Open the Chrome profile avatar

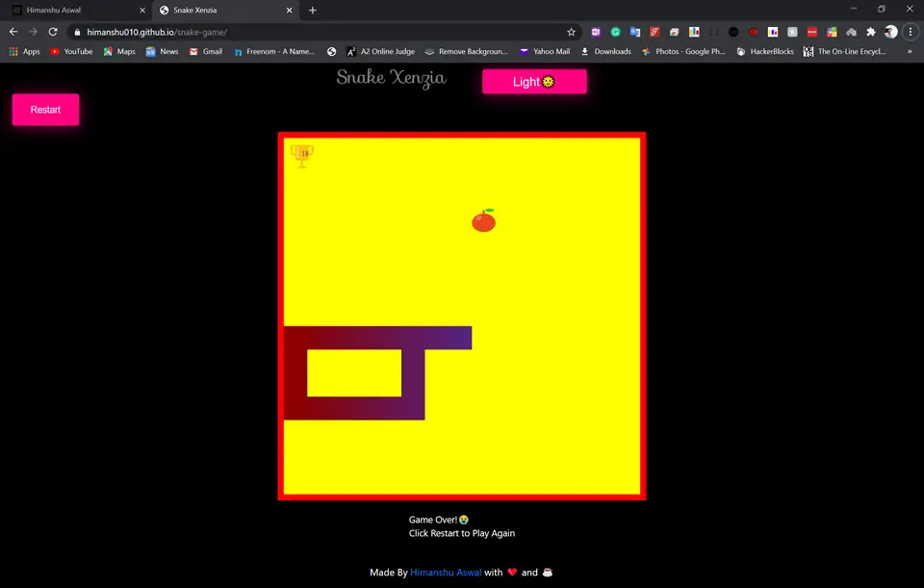[891, 32]
